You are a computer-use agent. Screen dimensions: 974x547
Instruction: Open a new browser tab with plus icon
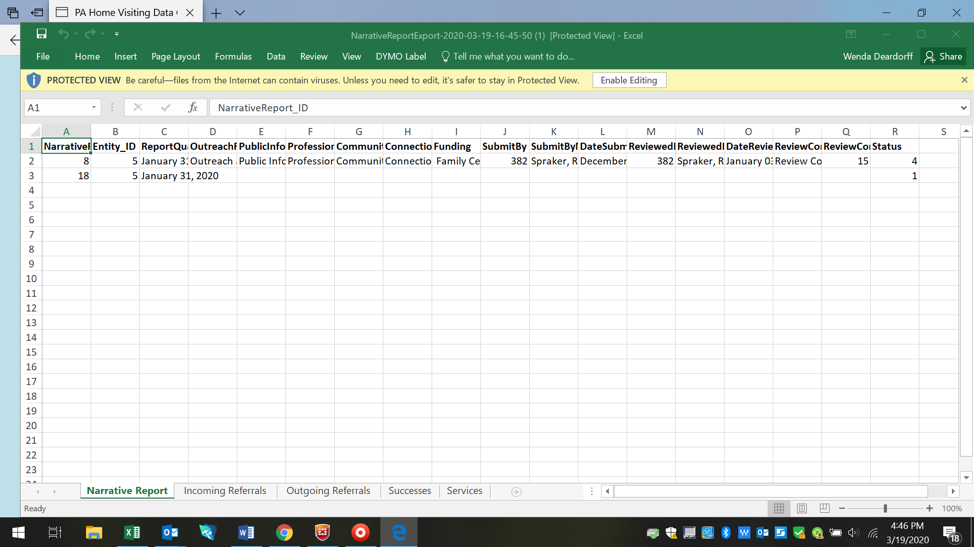216,12
